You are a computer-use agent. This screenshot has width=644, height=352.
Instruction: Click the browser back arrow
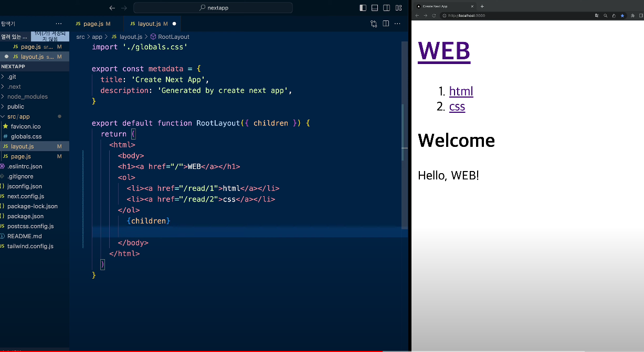click(x=418, y=16)
